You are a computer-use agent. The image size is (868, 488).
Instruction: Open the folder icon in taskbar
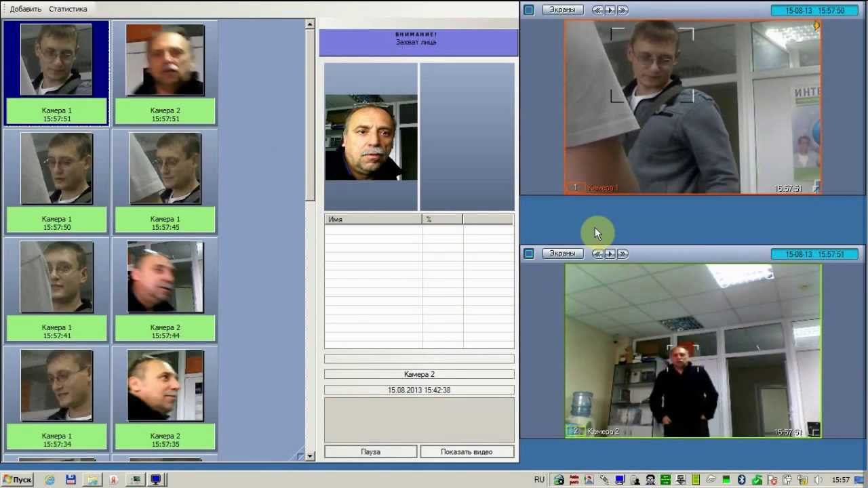pyautogui.click(x=92, y=480)
